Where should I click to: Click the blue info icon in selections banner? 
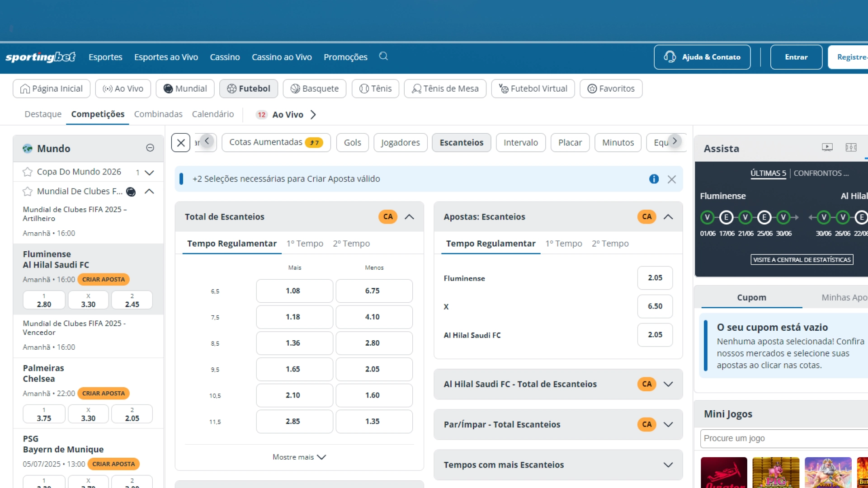point(654,179)
